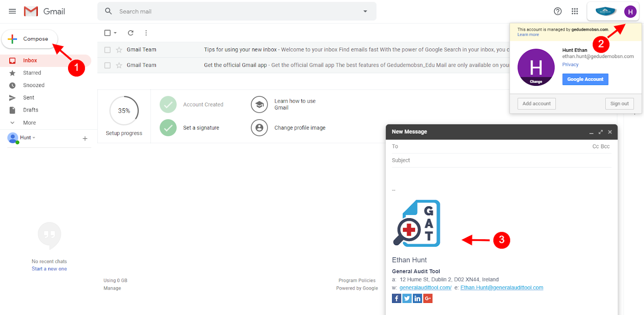
Task: Change the large profile picture
Action: tap(536, 67)
